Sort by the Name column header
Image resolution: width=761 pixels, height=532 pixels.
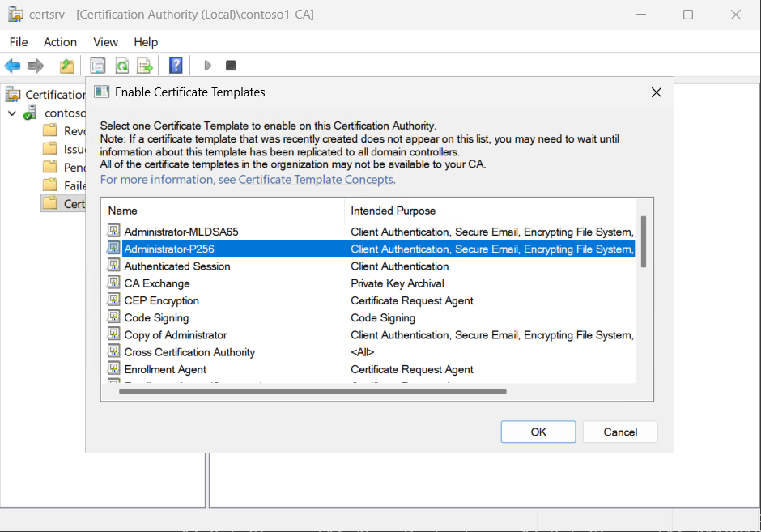223,211
